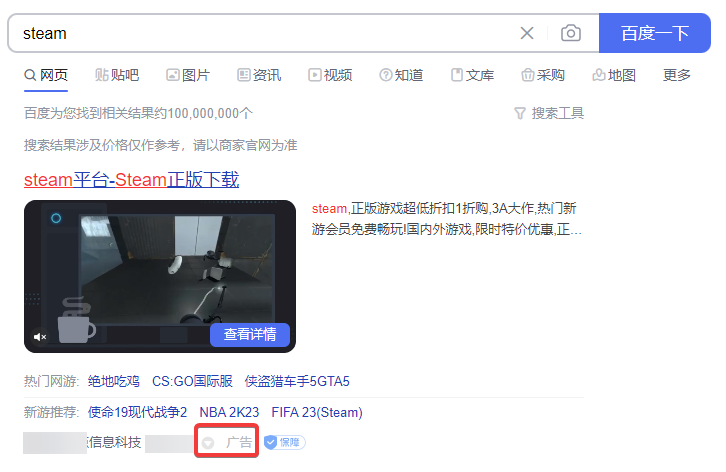Open the 绝地吃鸡 link
The image size is (726, 472).
click(113, 381)
